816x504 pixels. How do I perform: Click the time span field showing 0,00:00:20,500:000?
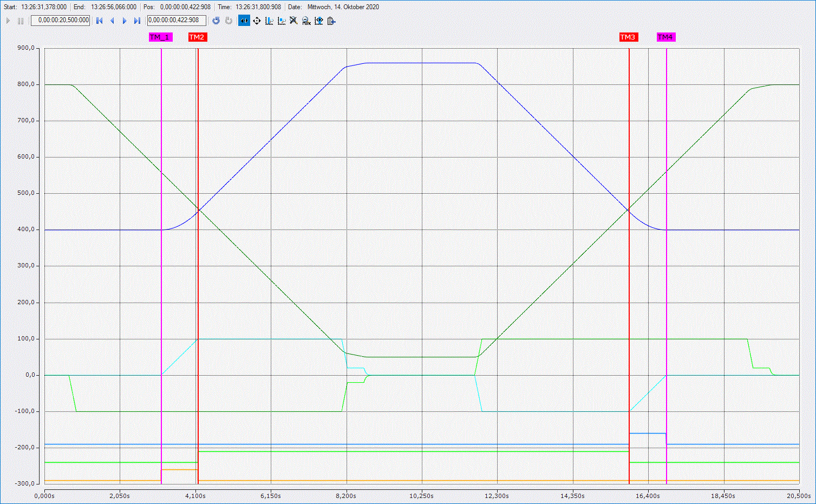[x=61, y=21]
